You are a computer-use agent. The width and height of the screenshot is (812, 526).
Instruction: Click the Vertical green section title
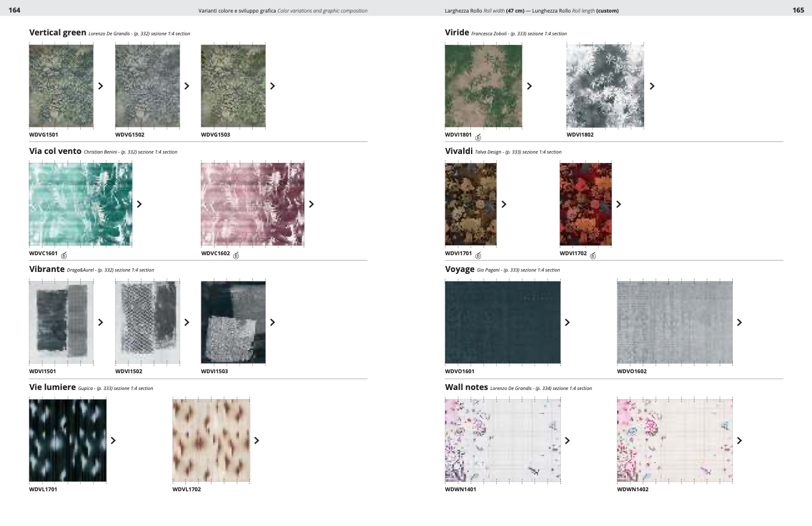[x=58, y=32]
